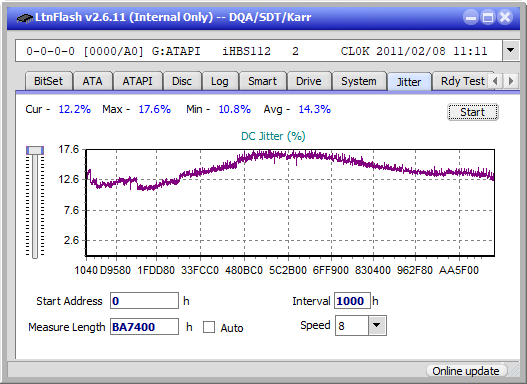Screen dimensions: 527x384
Task: Switch to the Log tab
Action: pyautogui.click(x=219, y=81)
